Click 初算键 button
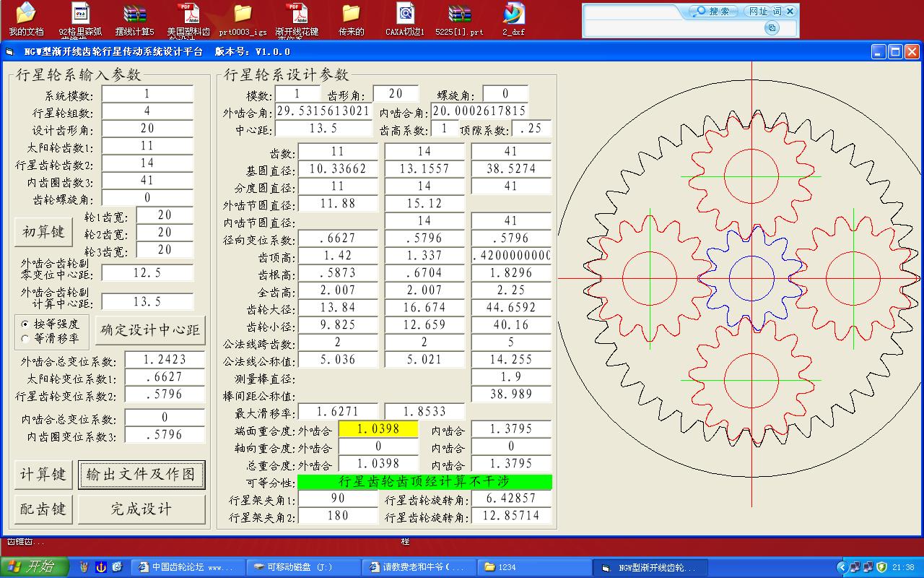Viewport: 924px width, 578px height. [43, 232]
